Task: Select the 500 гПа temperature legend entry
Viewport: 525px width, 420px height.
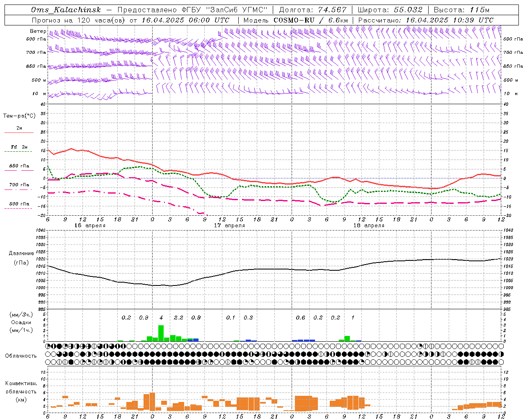Action: coord(19,204)
